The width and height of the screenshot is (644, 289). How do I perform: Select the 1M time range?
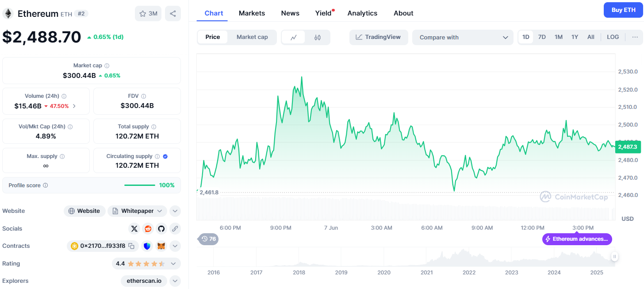click(559, 37)
